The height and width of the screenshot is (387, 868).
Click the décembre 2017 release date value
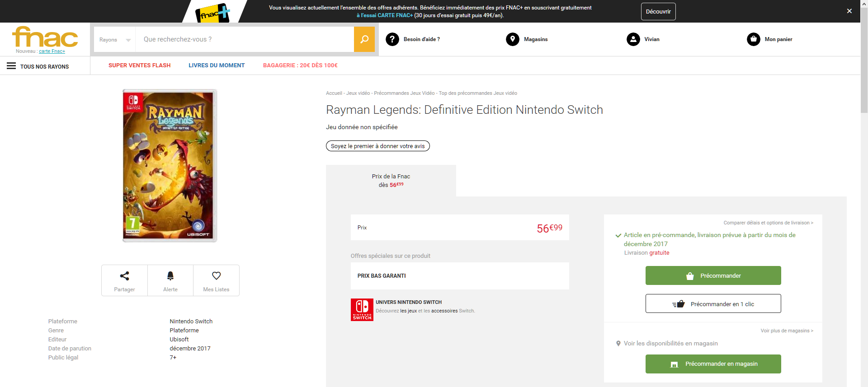(190, 348)
